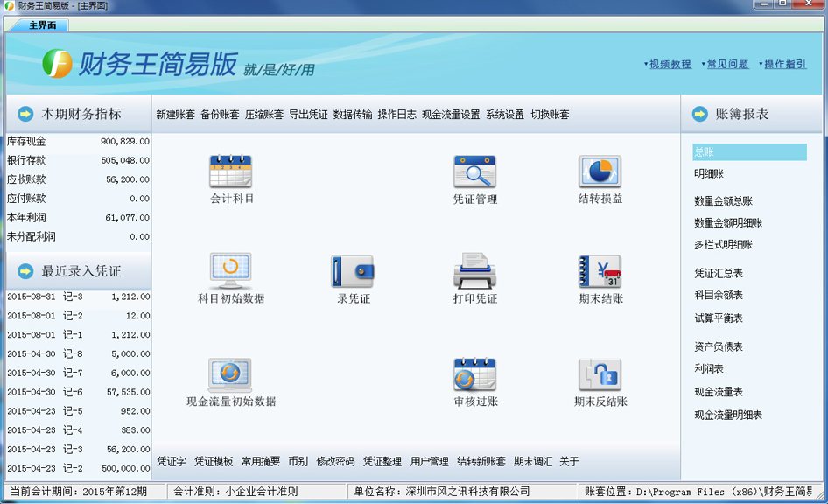
Task: Click the 审核过账 calendar icon
Action: click(x=474, y=374)
